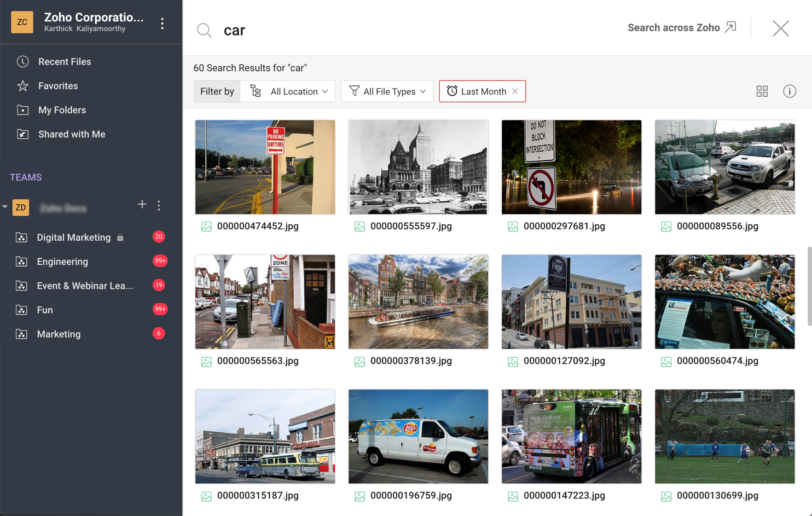Open Recent Files from the sidebar
The width and height of the screenshot is (812, 516).
[64, 61]
